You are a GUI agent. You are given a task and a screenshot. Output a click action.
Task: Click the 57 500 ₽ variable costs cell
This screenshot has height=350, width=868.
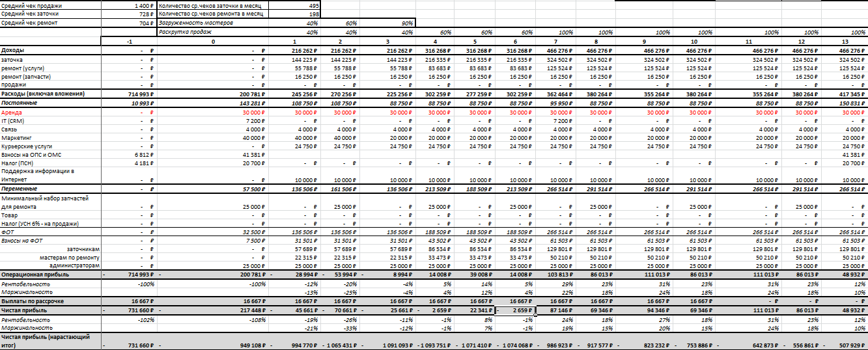pos(212,189)
